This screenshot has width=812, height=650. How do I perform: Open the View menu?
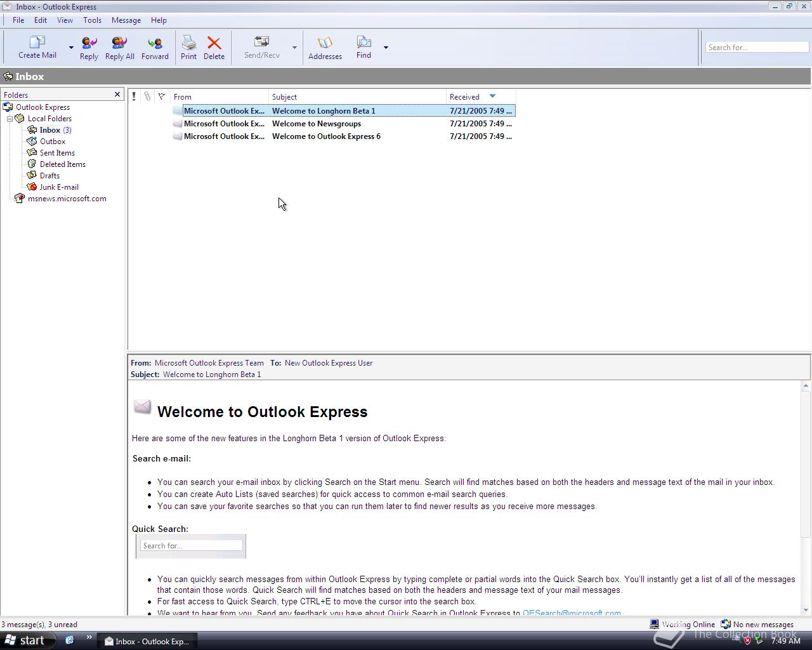65,20
